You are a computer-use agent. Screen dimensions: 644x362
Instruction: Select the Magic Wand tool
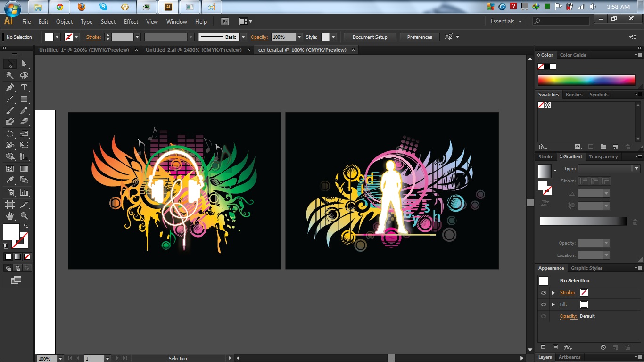point(9,75)
